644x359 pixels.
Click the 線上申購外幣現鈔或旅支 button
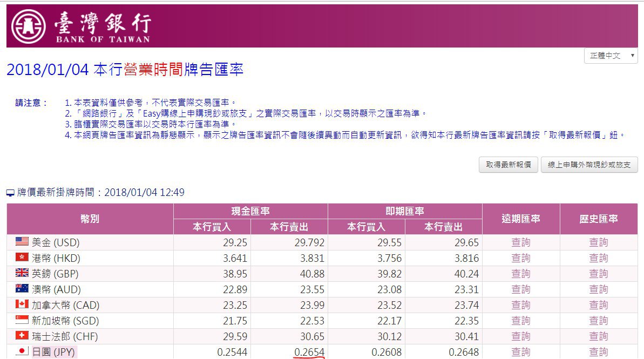pos(589,165)
